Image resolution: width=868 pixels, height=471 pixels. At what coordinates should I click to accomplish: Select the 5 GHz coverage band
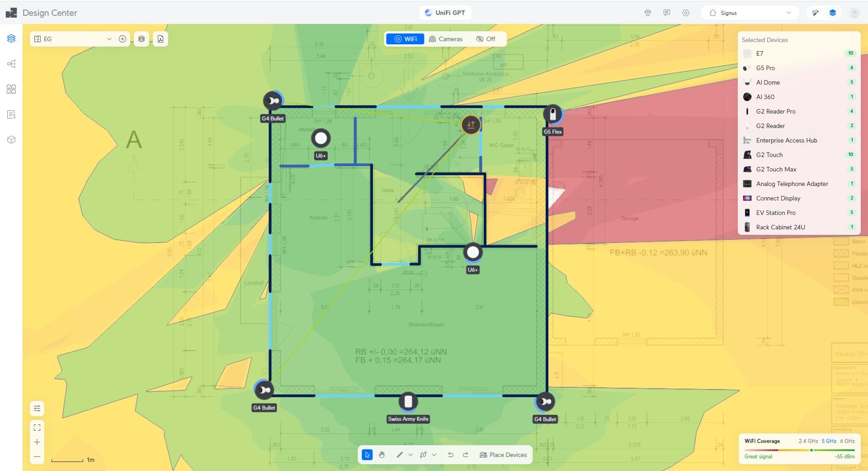(x=829, y=441)
